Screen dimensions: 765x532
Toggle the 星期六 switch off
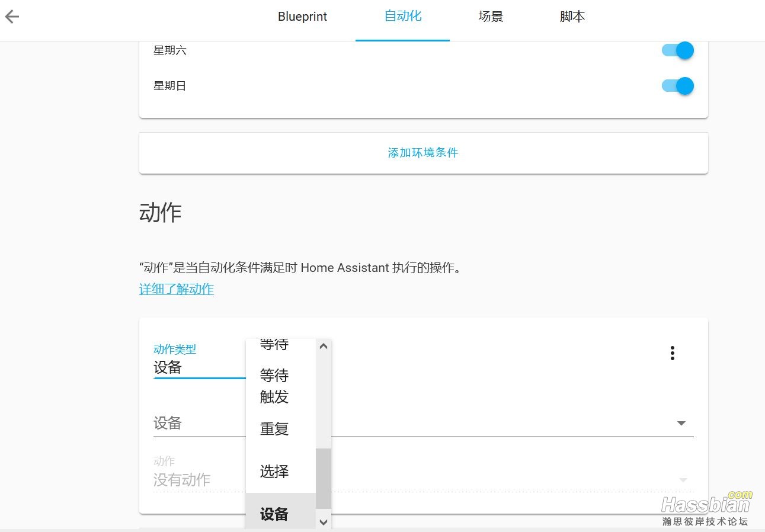[x=677, y=50]
